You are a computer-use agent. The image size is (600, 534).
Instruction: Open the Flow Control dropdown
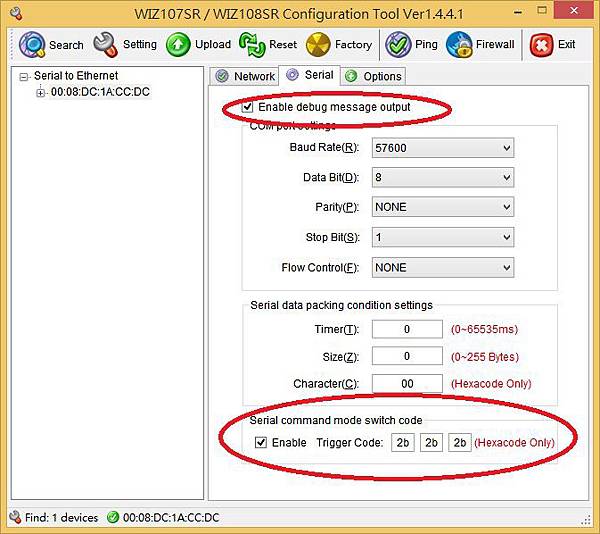(443, 267)
